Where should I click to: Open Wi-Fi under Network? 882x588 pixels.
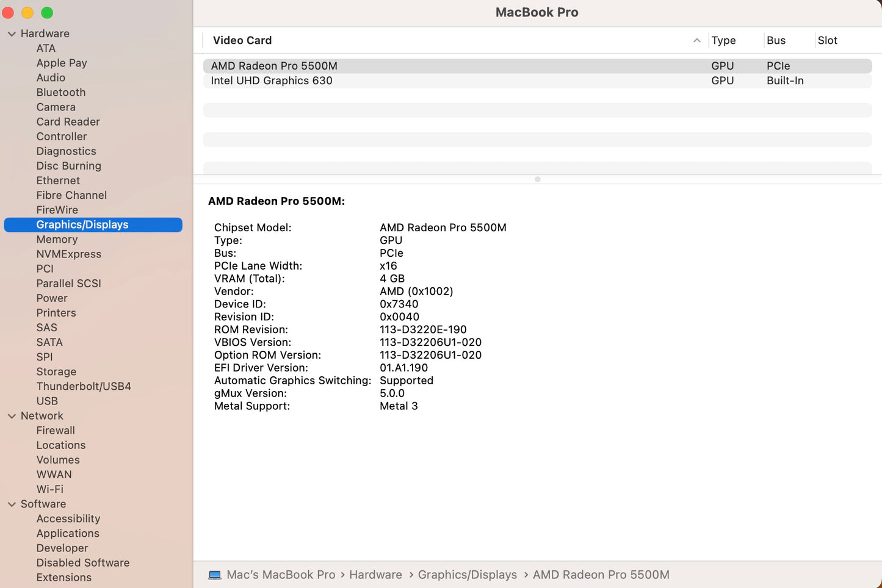click(49, 489)
